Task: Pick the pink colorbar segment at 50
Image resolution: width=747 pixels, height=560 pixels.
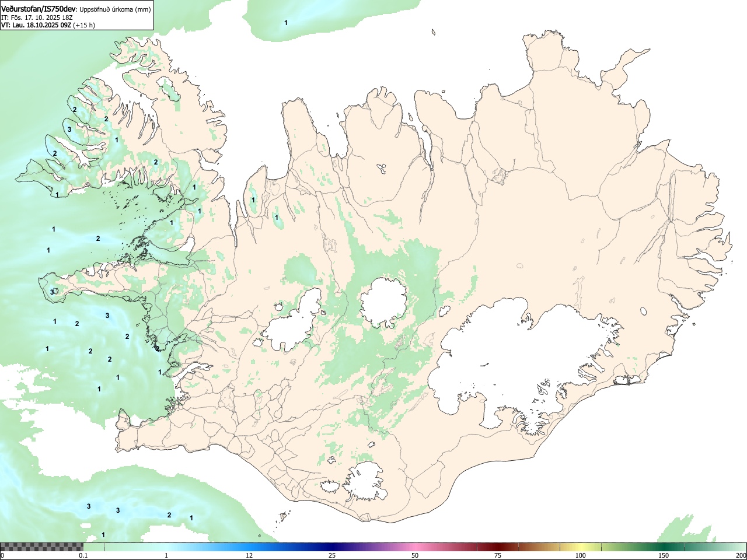Action: (414, 547)
